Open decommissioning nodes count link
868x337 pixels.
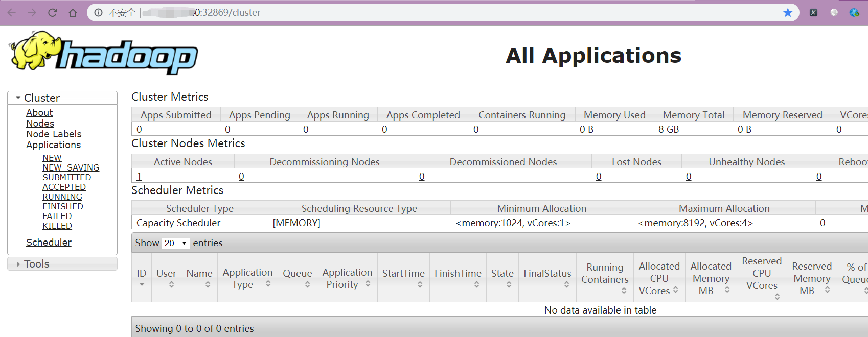click(x=241, y=176)
